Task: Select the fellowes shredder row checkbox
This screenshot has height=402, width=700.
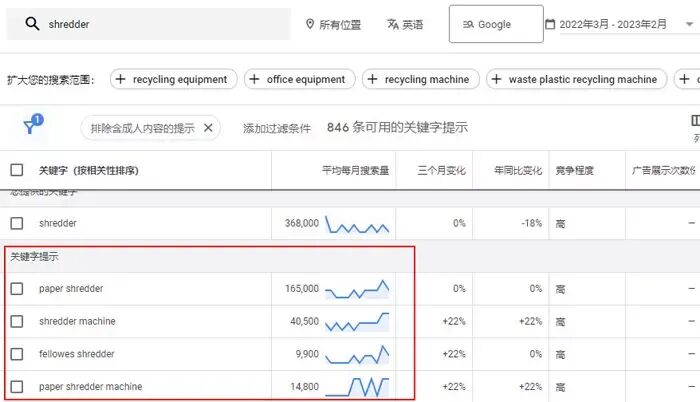Action: point(16,354)
